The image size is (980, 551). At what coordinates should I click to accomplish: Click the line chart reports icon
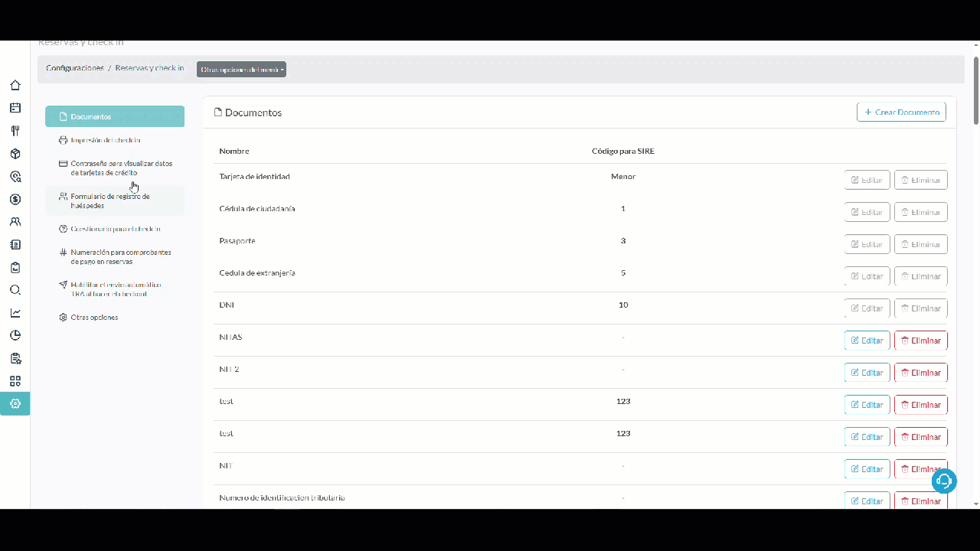coord(15,313)
